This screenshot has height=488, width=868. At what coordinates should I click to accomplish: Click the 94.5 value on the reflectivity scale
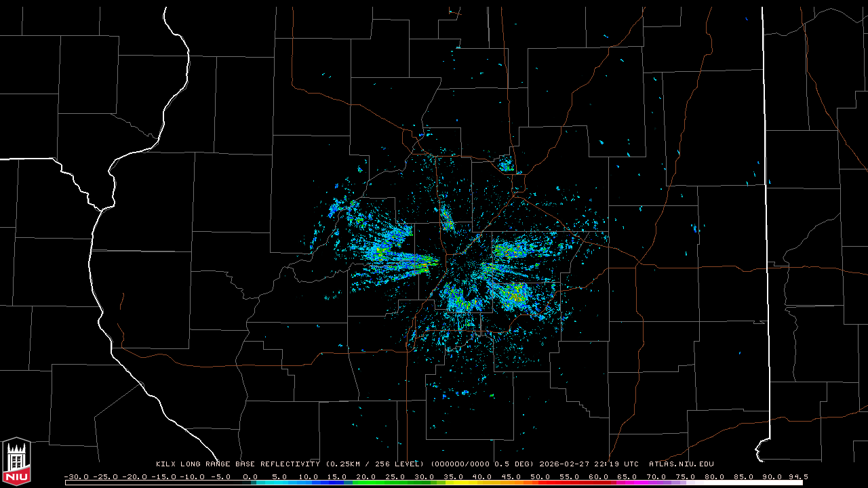[798, 476]
